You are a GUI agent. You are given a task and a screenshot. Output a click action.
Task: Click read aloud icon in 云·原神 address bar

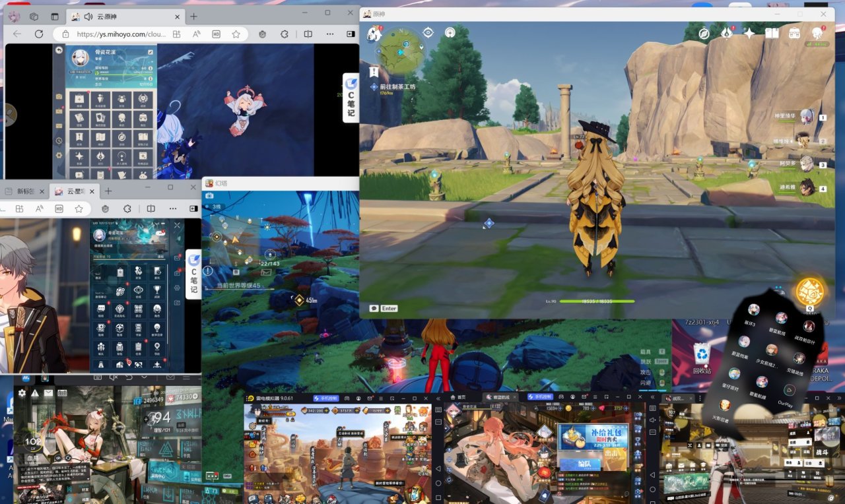point(196,34)
